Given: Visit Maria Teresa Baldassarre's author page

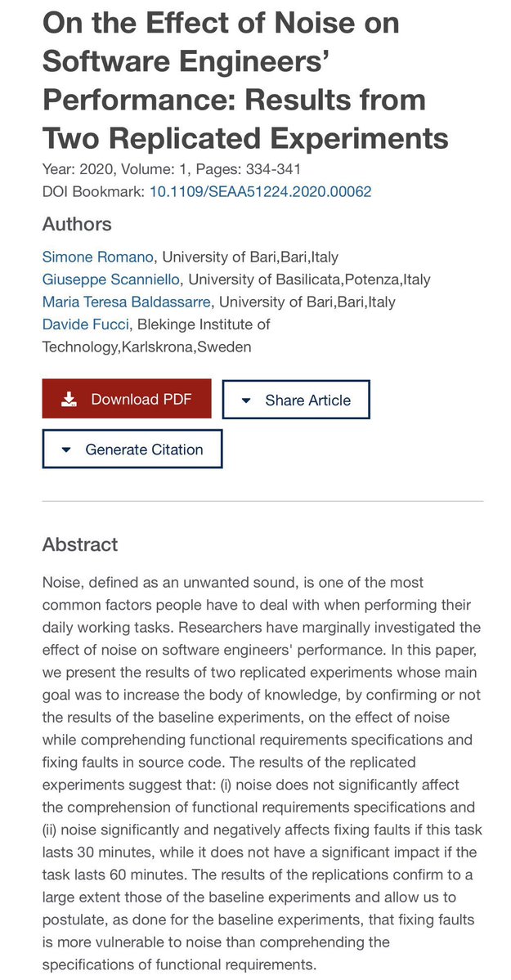Looking at the screenshot, I should click(x=127, y=302).
